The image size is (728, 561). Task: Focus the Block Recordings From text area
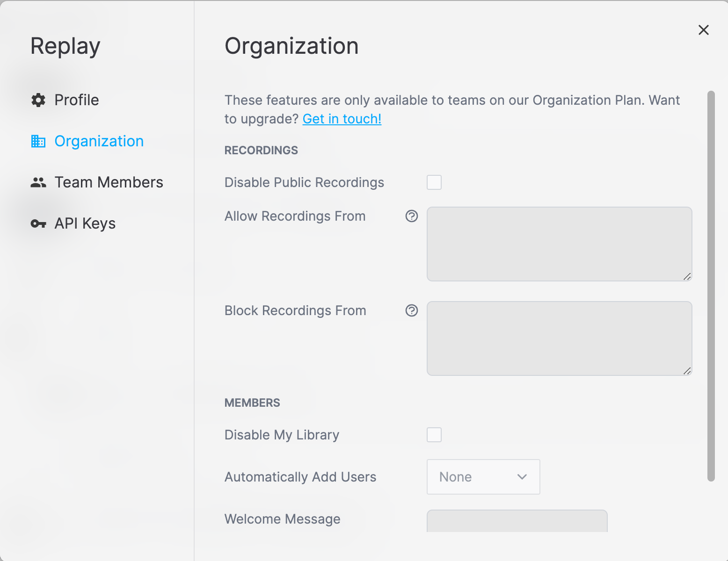[x=560, y=338]
